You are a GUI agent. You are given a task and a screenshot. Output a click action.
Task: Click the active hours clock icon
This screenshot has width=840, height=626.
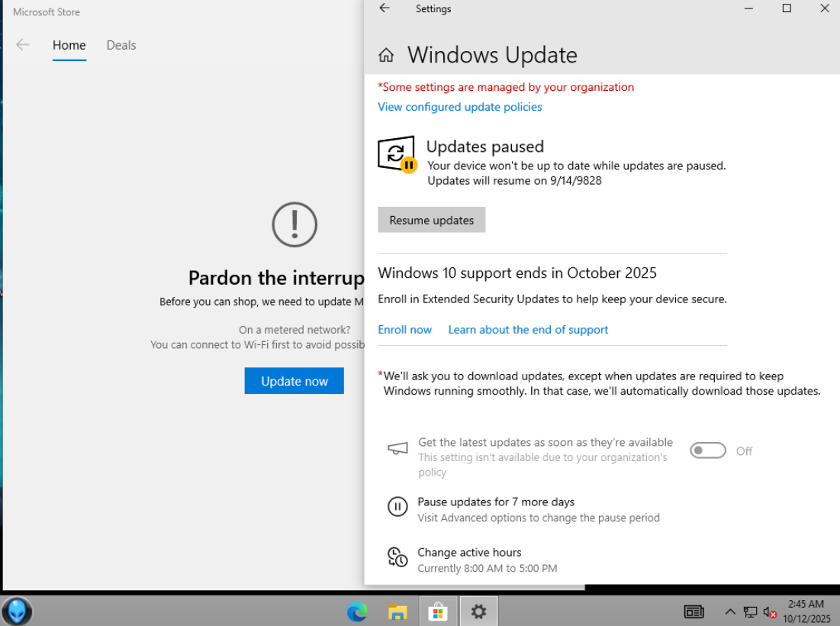point(397,557)
